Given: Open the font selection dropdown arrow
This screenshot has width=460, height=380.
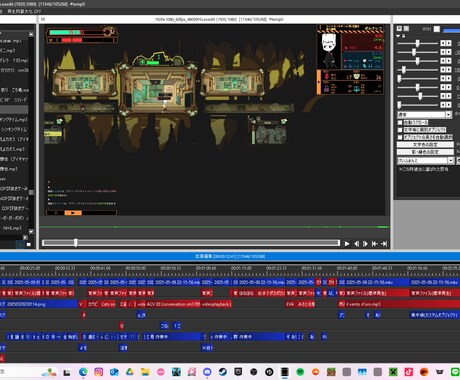Looking at the screenshot, I should tap(451, 160).
